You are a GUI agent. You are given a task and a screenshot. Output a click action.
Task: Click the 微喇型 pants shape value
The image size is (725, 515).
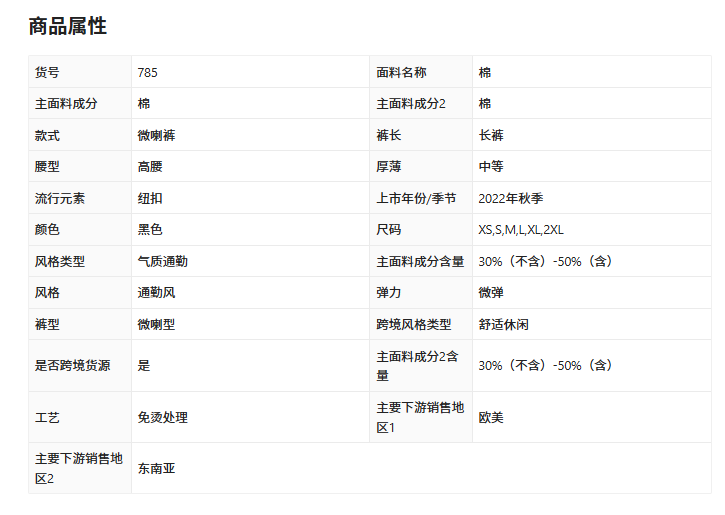[157, 325]
